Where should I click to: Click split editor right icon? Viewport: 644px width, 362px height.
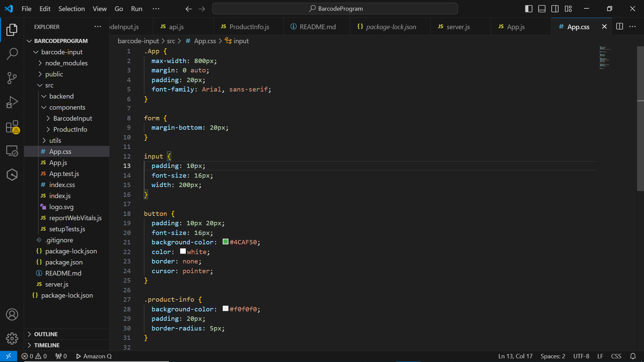(x=620, y=26)
